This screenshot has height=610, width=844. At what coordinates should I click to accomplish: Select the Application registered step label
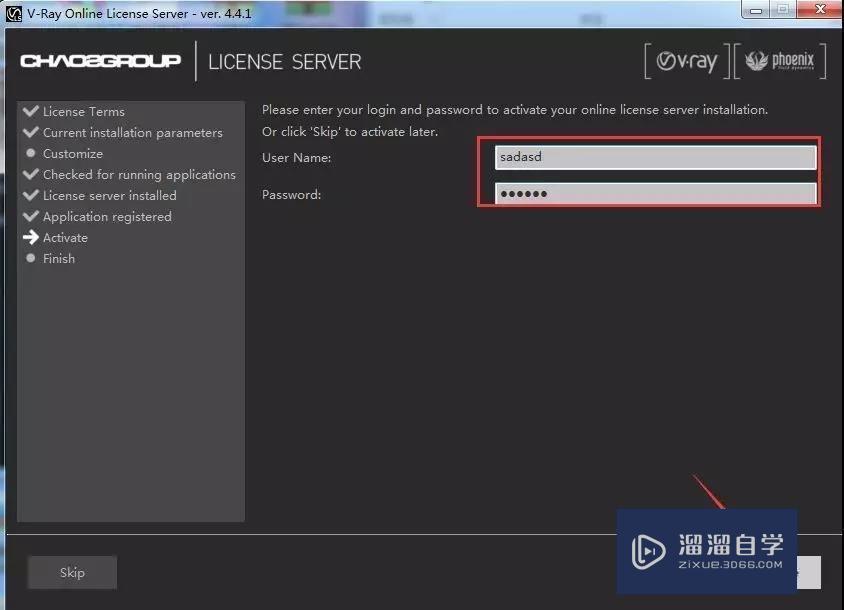[x=108, y=216]
